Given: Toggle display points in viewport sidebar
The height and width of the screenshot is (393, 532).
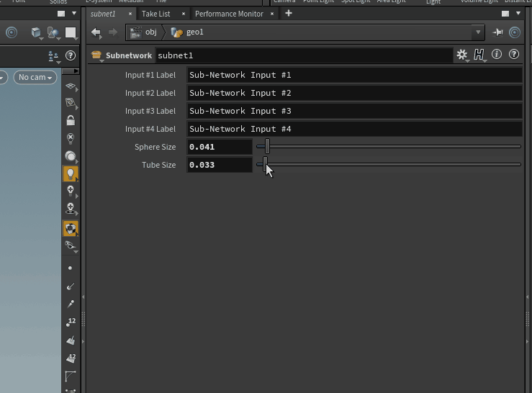Looking at the screenshot, I should pos(70,268).
